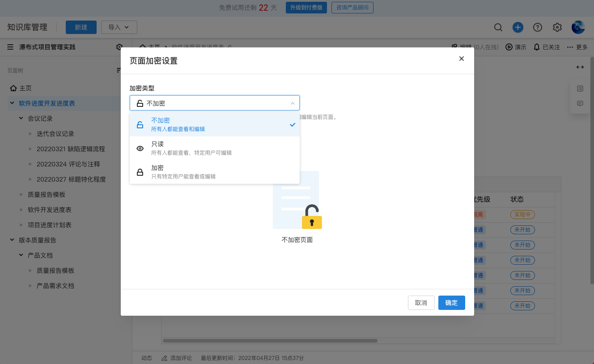Image resolution: width=594 pixels, height=364 pixels.
Task: Click the home icon next to 主页
Action: click(13, 88)
